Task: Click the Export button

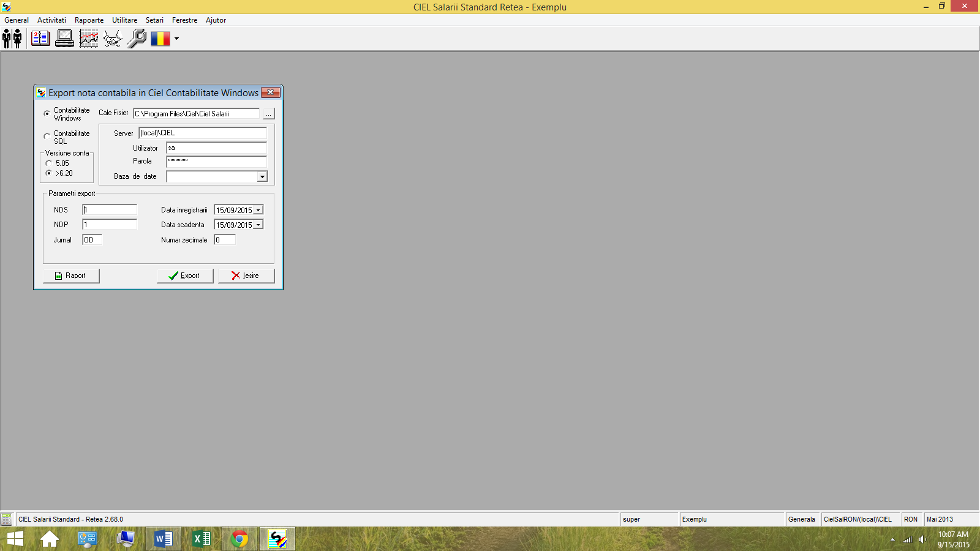Action: (185, 275)
